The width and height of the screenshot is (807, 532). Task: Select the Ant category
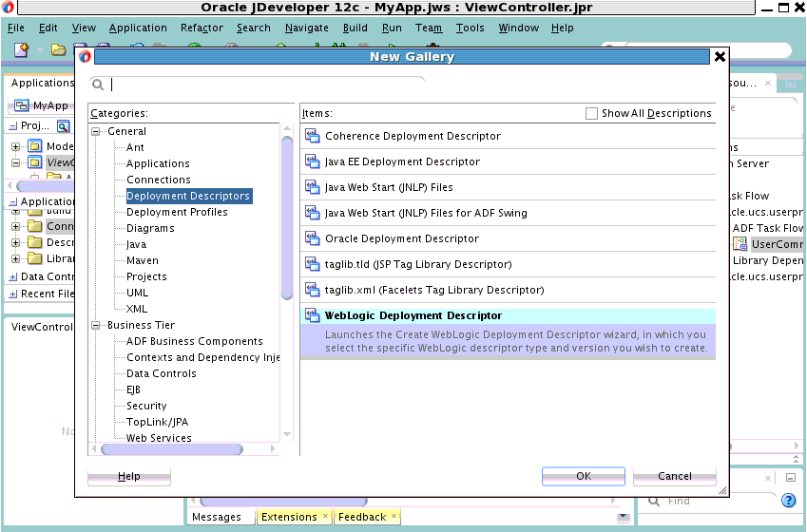135,147
